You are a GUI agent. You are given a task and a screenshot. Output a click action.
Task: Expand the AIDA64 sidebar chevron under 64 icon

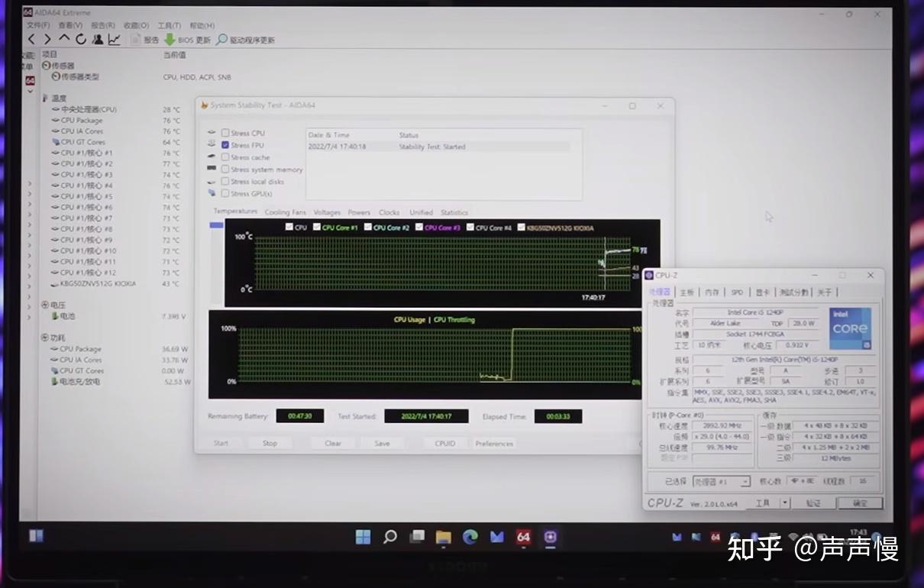[30, 92]
